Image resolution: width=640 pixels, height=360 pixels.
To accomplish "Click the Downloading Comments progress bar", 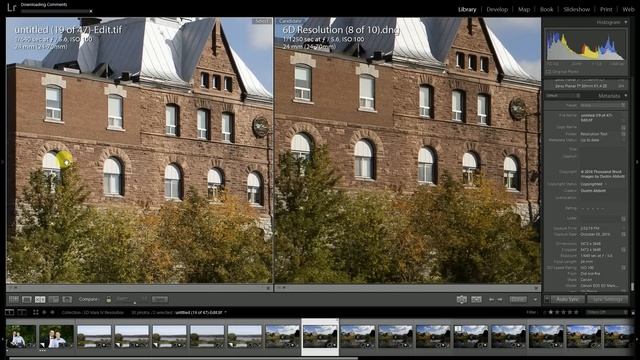I will click(x=54, y=11).
